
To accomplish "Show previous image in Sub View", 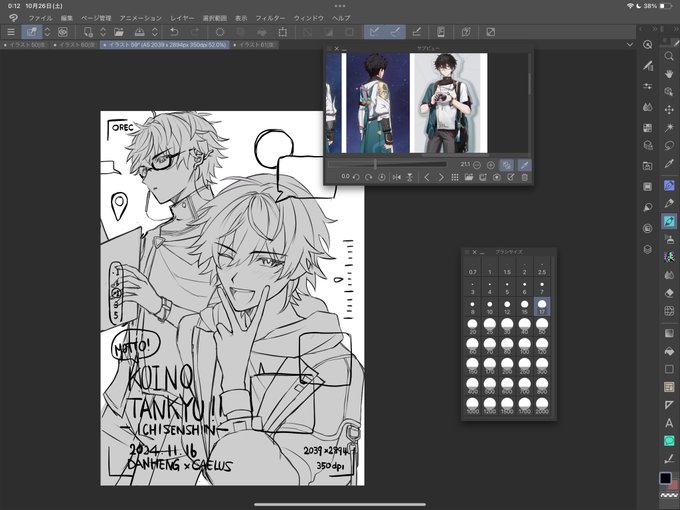I will (x=426, y=177).
